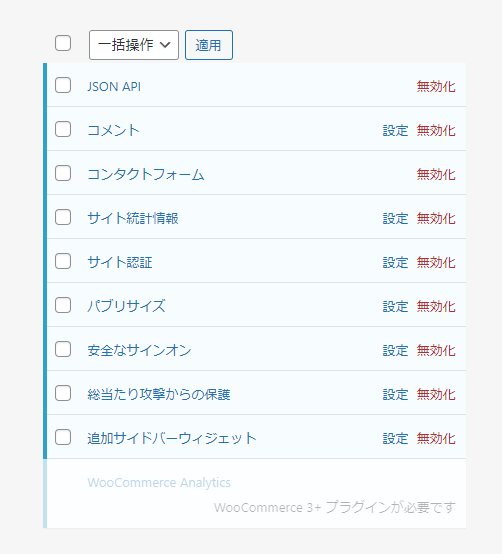Deactivate 追加サイドバーウィジェット via 無効化

pos(436,438)
